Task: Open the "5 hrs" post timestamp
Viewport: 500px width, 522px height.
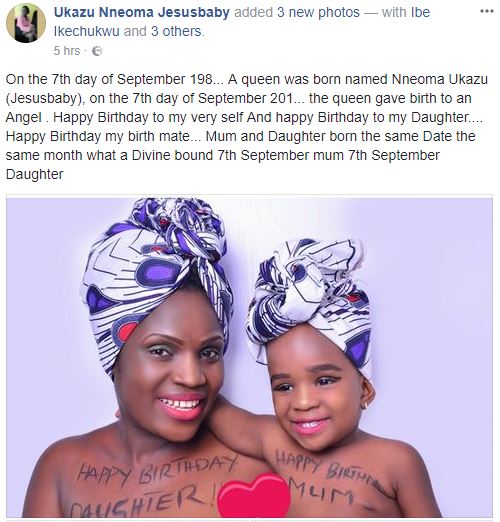Action: point(67,51)
